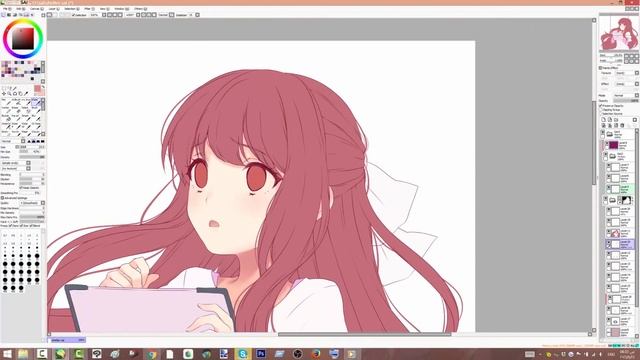Hide the purple thumbnail layer
The image size is (640, 360).
tap(607, 143)
